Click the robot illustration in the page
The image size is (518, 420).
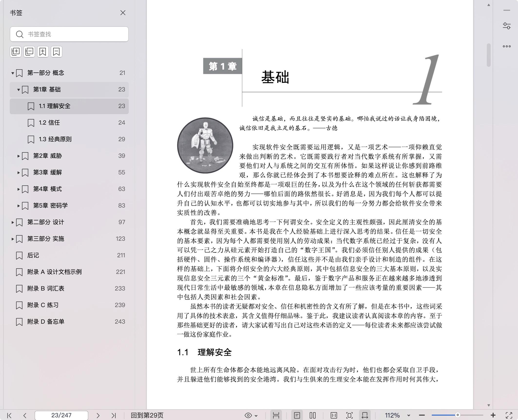[205, 146]
